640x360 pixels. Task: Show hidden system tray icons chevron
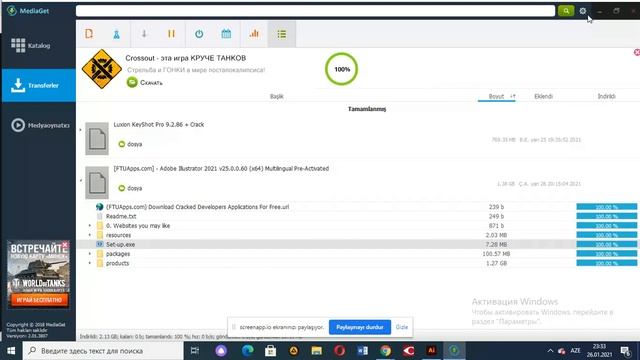[550, 351]
